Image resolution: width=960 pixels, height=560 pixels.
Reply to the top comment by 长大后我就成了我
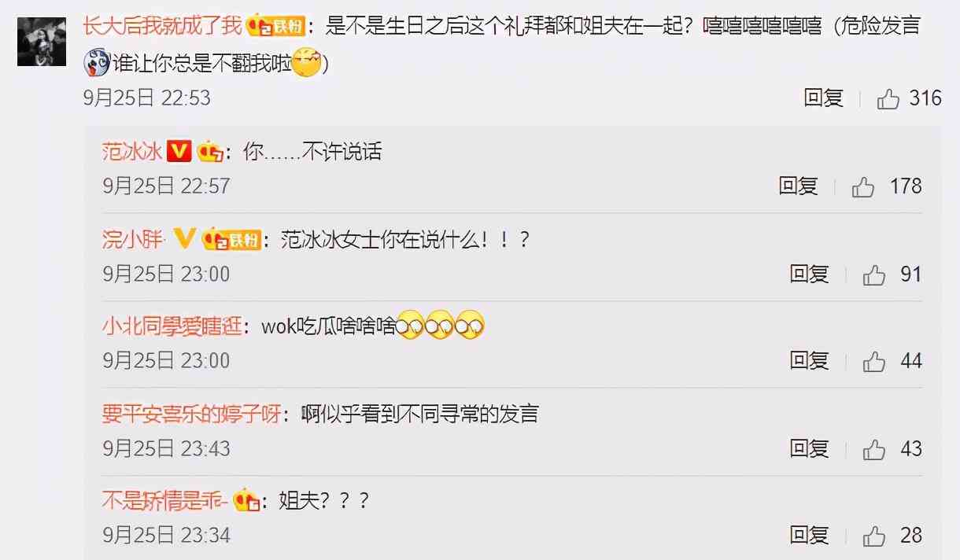pyautogui.click(x=823, y=98)
